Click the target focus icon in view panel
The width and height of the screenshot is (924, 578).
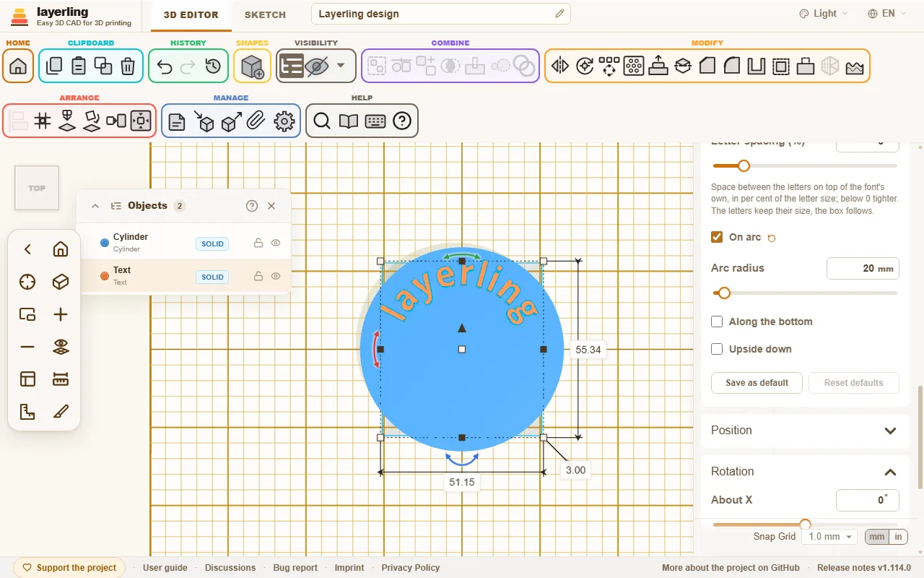pyautogui.click(x=27, y=282)
